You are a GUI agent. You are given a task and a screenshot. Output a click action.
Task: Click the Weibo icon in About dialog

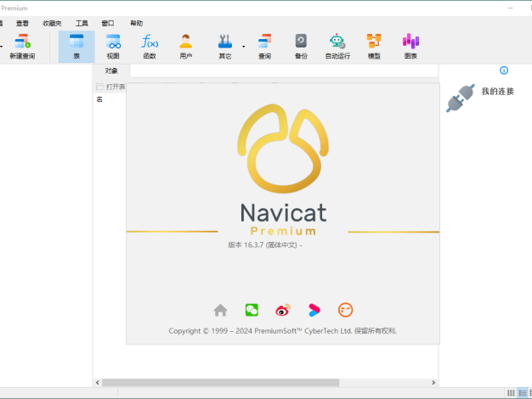(x=283, y=310)
